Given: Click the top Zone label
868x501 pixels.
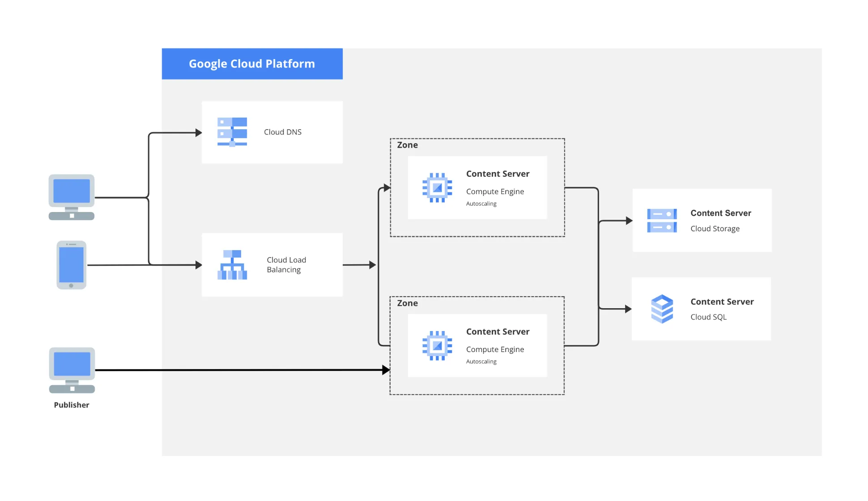Looking at the screenshot, I should click(407, 145).
